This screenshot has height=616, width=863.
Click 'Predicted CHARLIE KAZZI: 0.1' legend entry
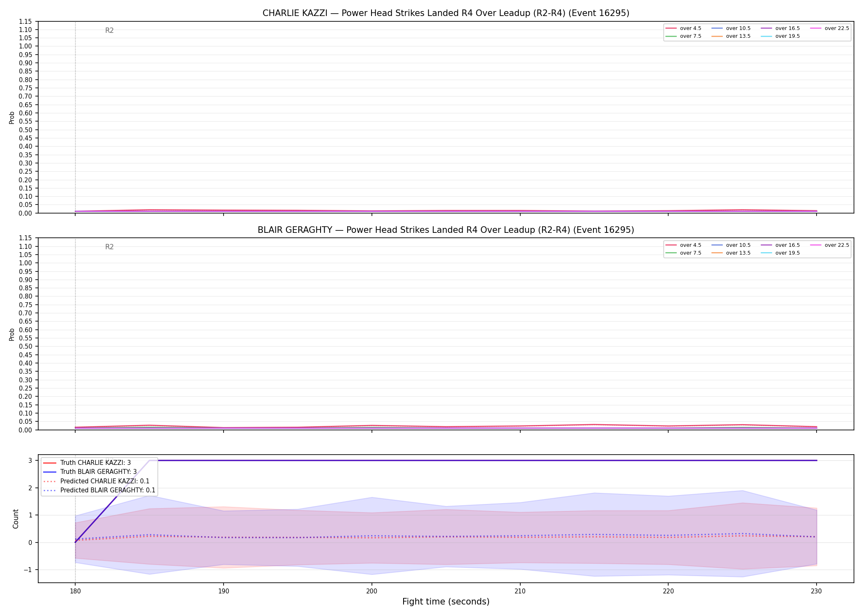[96, 481]
